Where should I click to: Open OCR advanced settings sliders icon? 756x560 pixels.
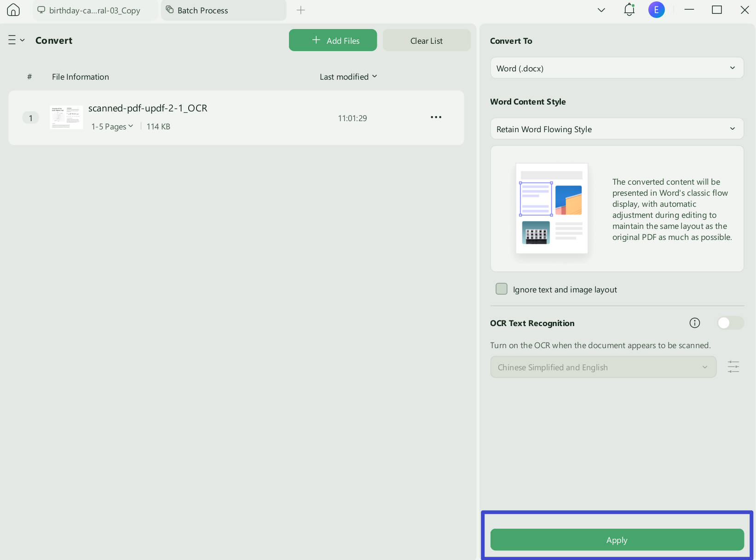click(733, 367)
